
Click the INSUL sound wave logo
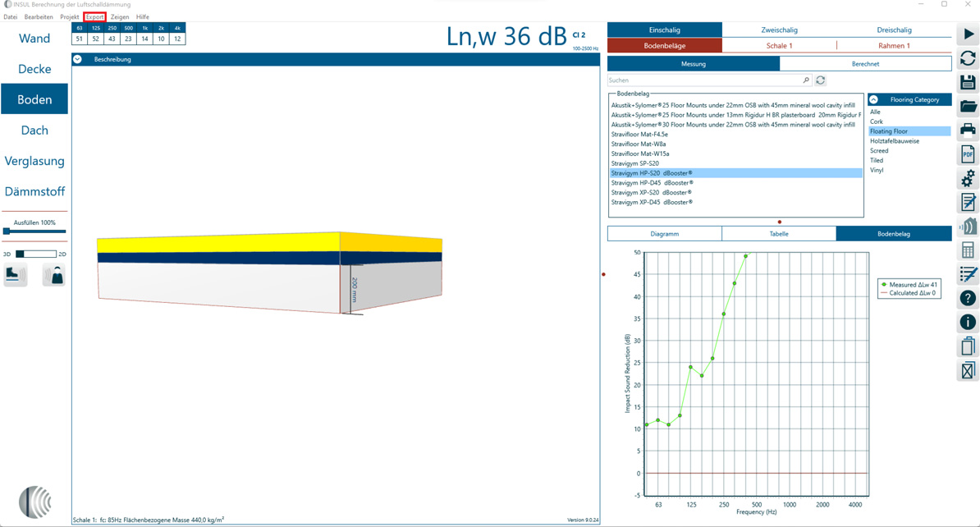coord(35,502)
